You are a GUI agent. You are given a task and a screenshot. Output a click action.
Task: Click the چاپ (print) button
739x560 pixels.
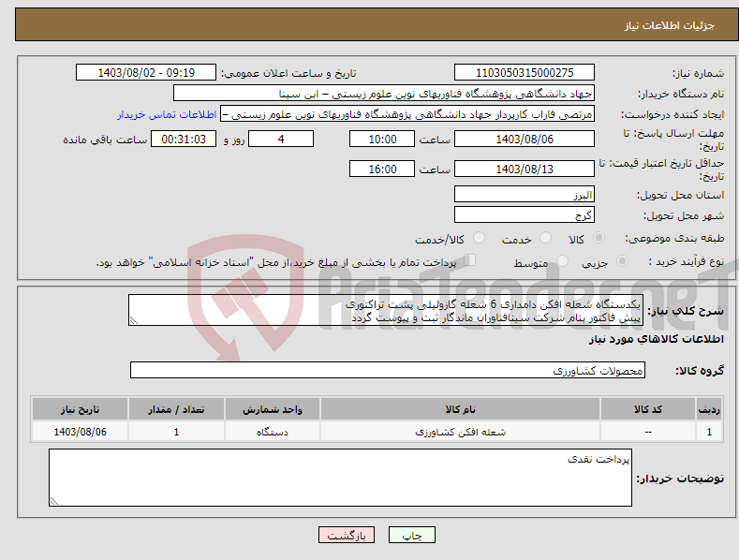coord(411,535)
